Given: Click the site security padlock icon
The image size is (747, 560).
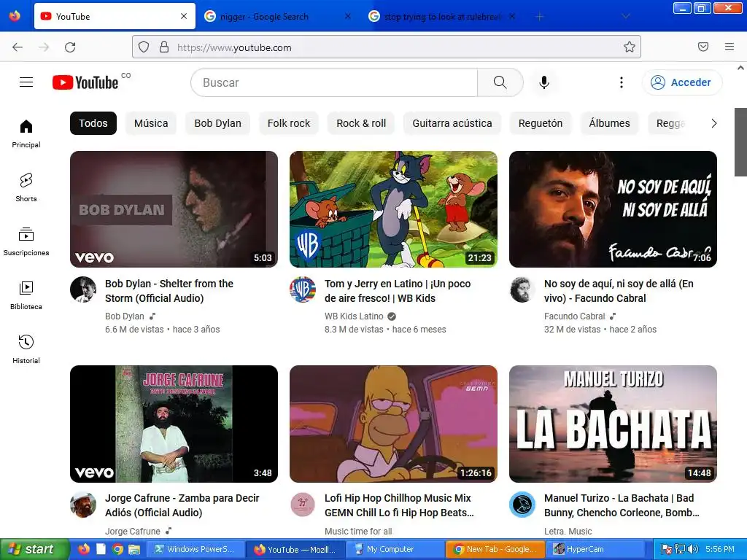Looking at the screenshot, I should (164, 47).
